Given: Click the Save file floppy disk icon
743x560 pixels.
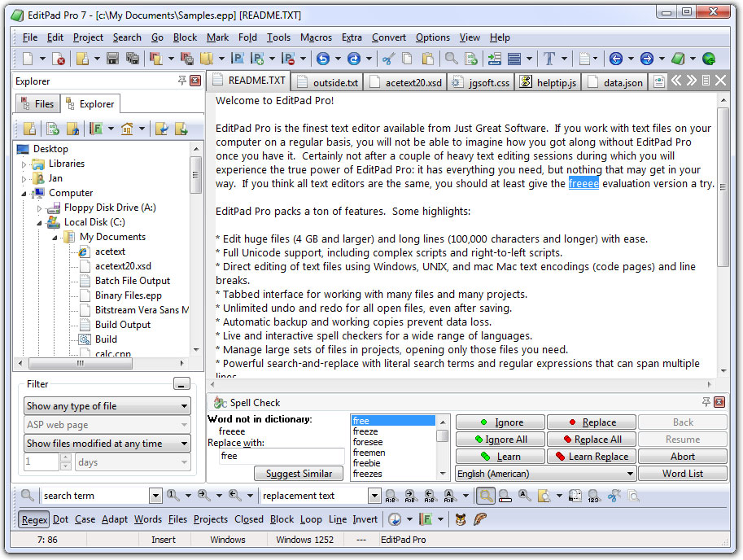Looking at the screenshot, I should (x=113, y=59).
